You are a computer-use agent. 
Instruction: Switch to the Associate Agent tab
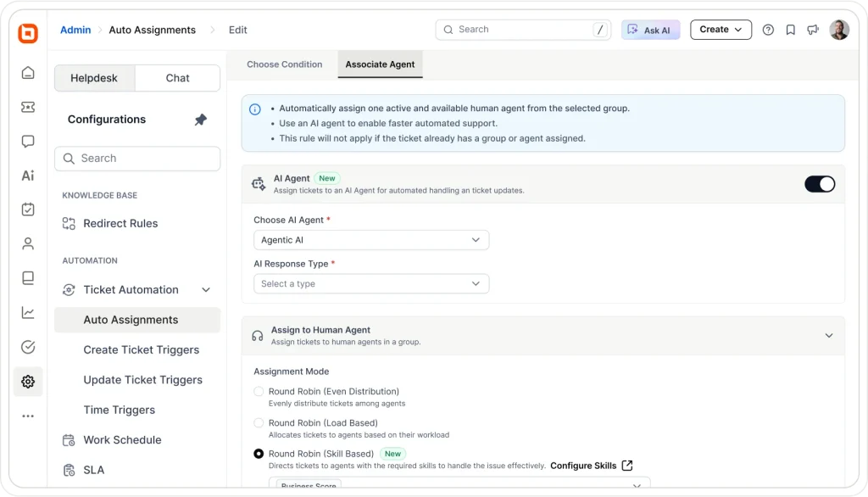tap(380, 64)
